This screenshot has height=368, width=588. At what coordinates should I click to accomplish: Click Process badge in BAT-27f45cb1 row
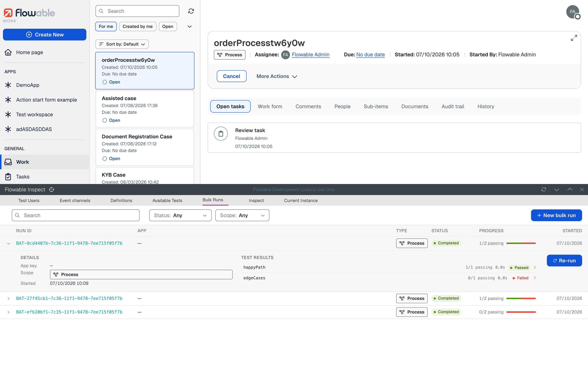coord(412,298)
